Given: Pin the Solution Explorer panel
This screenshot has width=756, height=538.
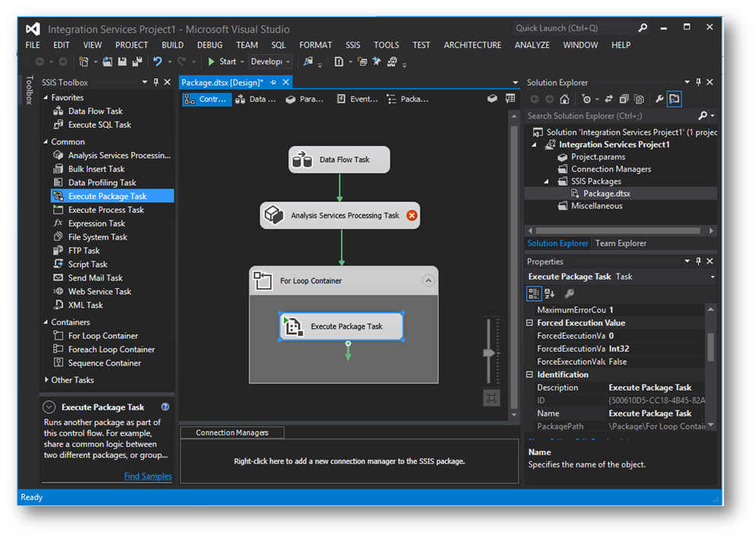Looking at the screenshot, I should [x=698, y=82].
